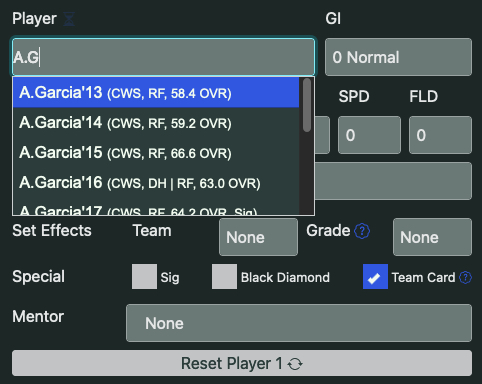Click the SPD value input field
482x384 pixels.
click(369, 135)
